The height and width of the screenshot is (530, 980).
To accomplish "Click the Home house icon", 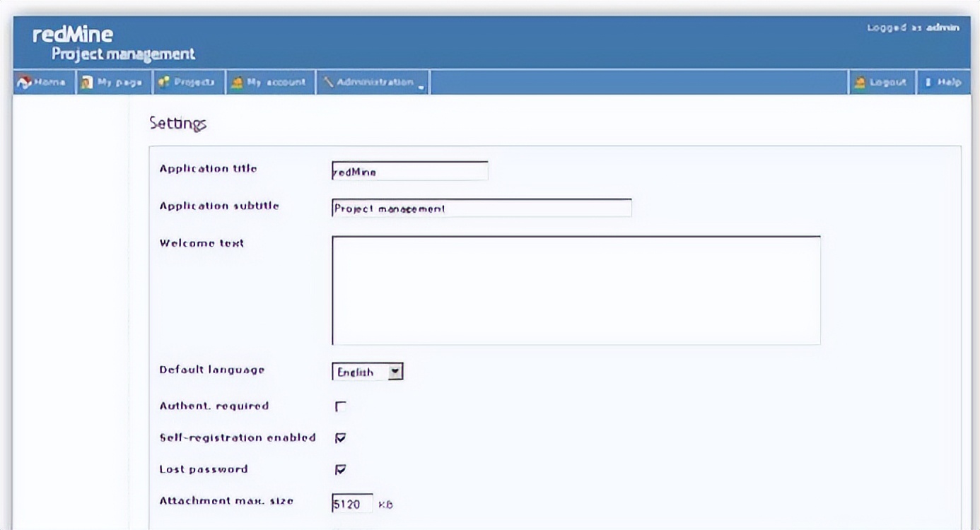I will click(x=23, y=83).
